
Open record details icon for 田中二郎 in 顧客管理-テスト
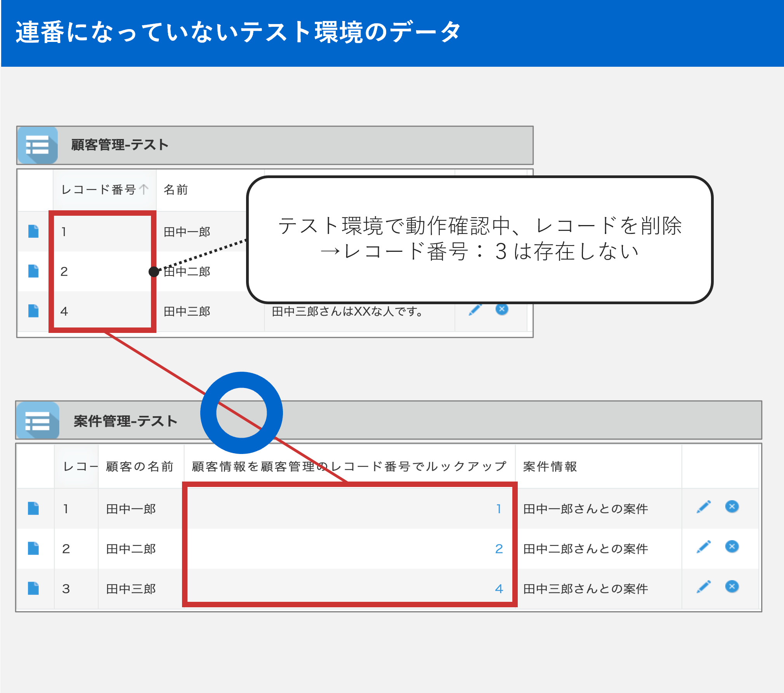33,271
